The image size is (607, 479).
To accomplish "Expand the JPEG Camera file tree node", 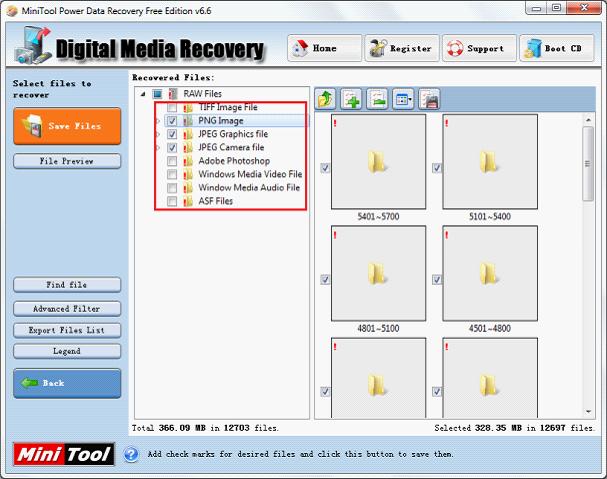I will (158, 148).
